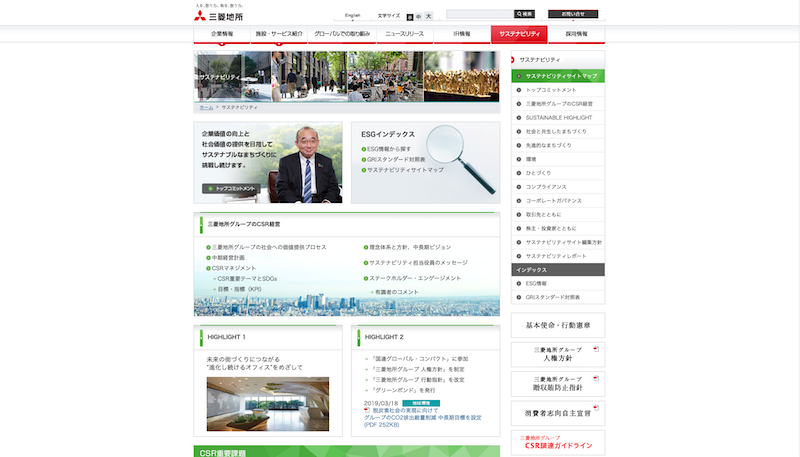
Task: Open グローバルでの取り組み navigation item
Action: 342,34
